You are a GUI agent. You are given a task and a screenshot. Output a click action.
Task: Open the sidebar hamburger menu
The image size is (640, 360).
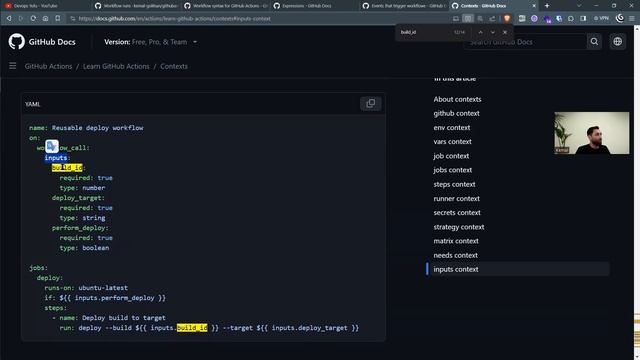click(x=13, y=66)
